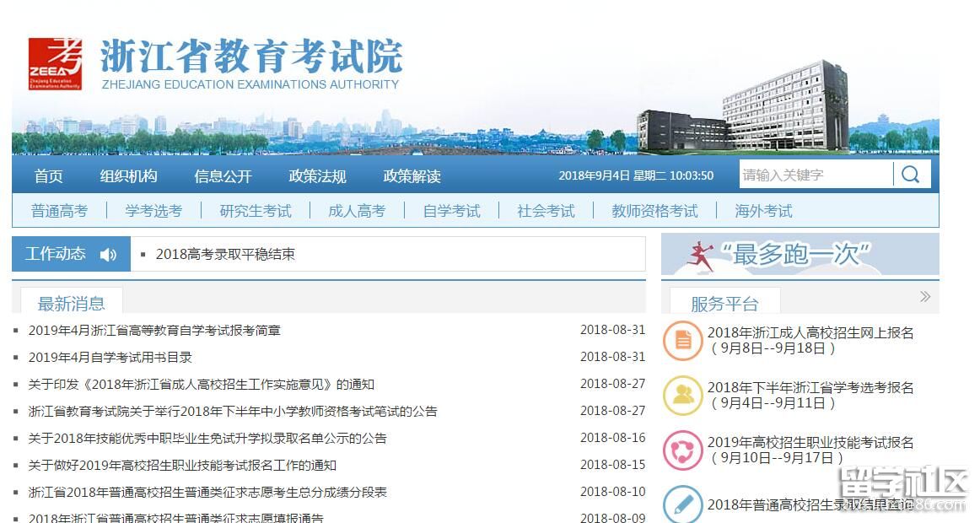This screenshot has height=523, width=980.
Task: Select the 海外考试 category tab
Action: (763, 211)
